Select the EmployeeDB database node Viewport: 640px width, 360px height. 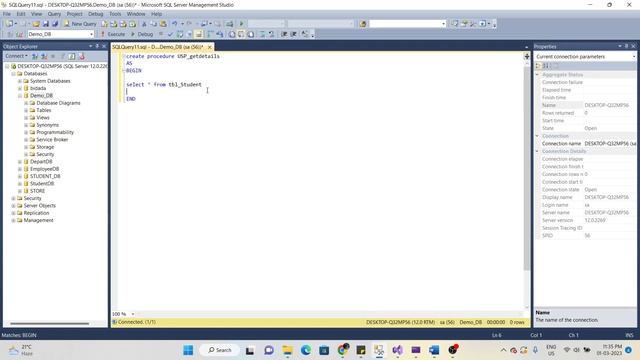point(44,169)
